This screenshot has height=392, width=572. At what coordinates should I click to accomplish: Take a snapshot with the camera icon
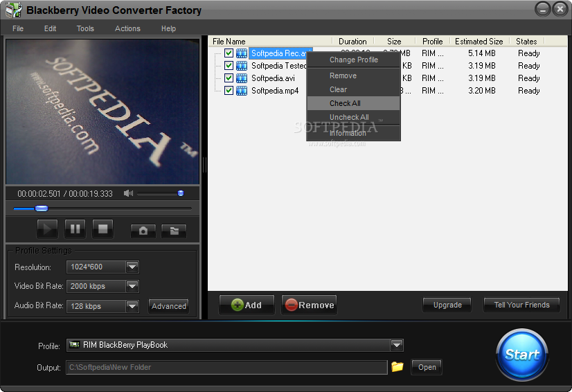point(143,231)
